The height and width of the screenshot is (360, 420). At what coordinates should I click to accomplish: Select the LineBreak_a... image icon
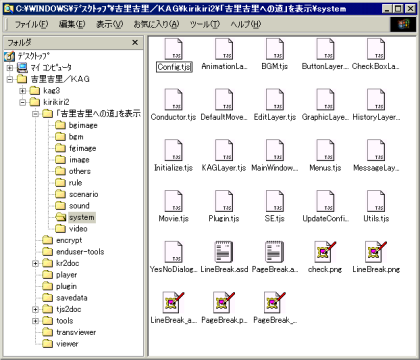[x=174, y=303]
